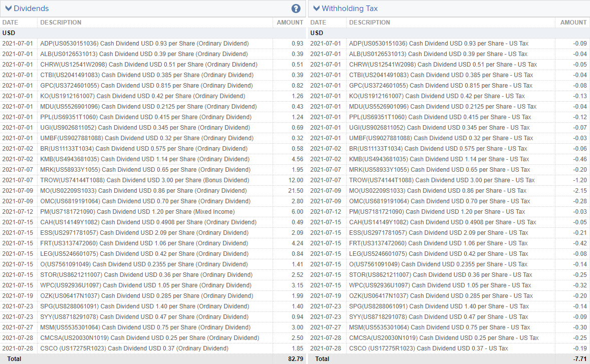The image size is (590, 364).
Task: Select the ESS Ordinary Dividend description
Action: (x=144, y=233)
